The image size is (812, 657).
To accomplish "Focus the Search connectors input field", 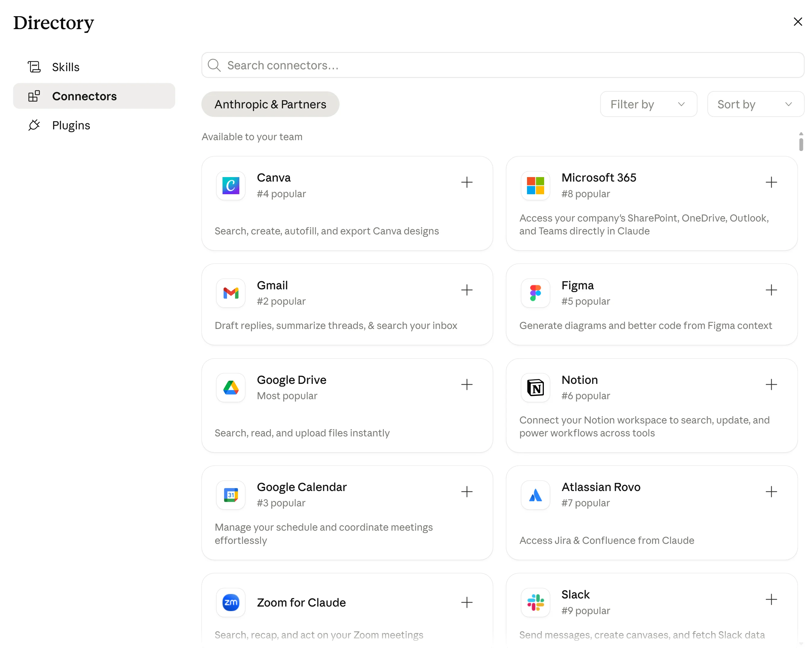I will pyautogui.click(x=503, y=65).
